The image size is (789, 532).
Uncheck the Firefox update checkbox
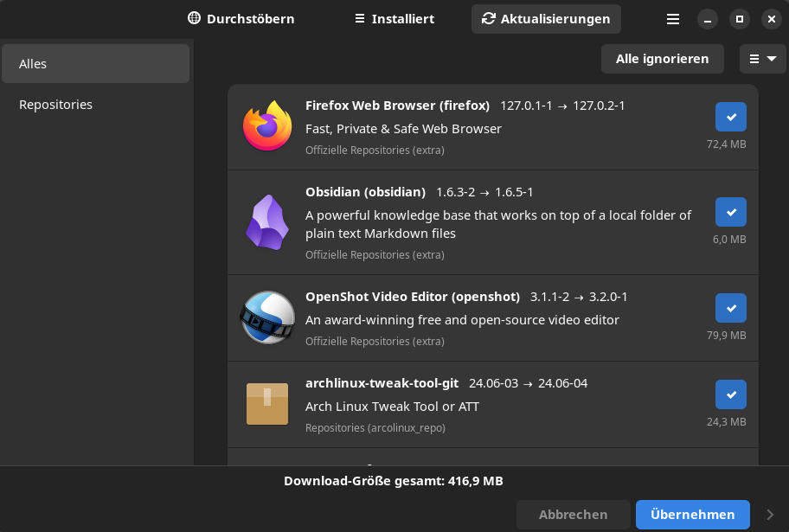click(x=730, y=116)
